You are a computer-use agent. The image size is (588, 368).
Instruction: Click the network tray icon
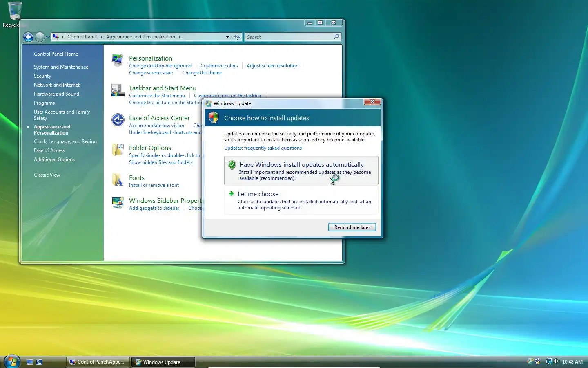(549, 361)
